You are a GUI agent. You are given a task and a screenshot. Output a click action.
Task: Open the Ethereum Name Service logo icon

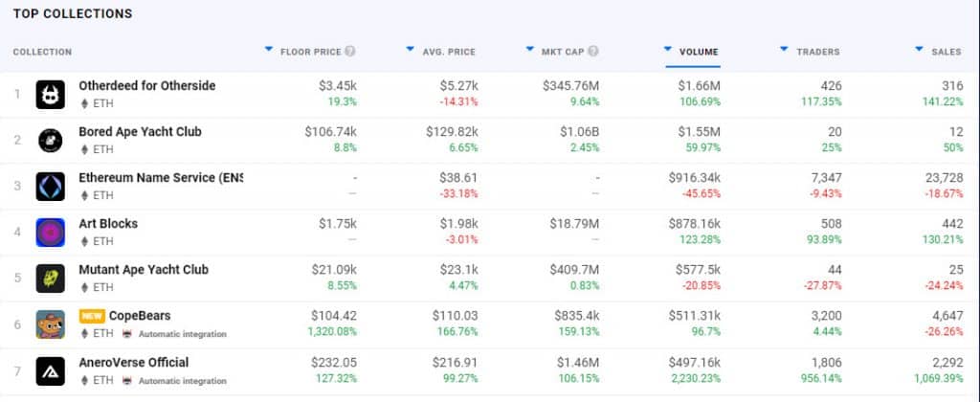[50, 187]
